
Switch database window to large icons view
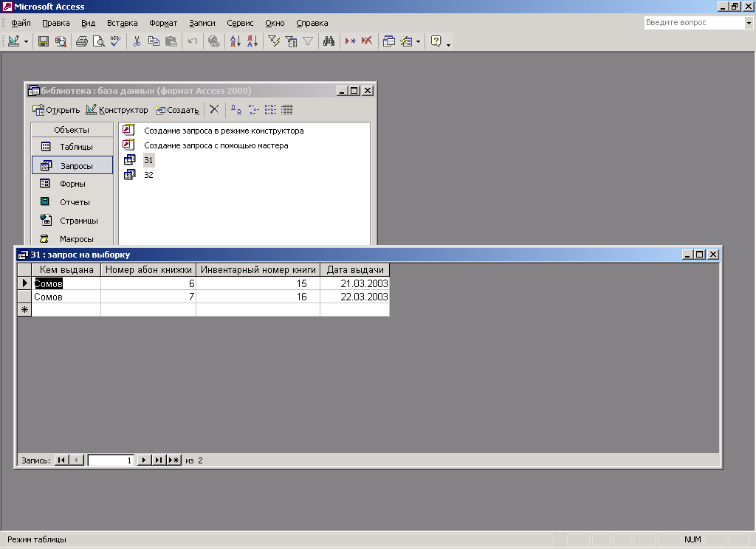tap(236, 110)
